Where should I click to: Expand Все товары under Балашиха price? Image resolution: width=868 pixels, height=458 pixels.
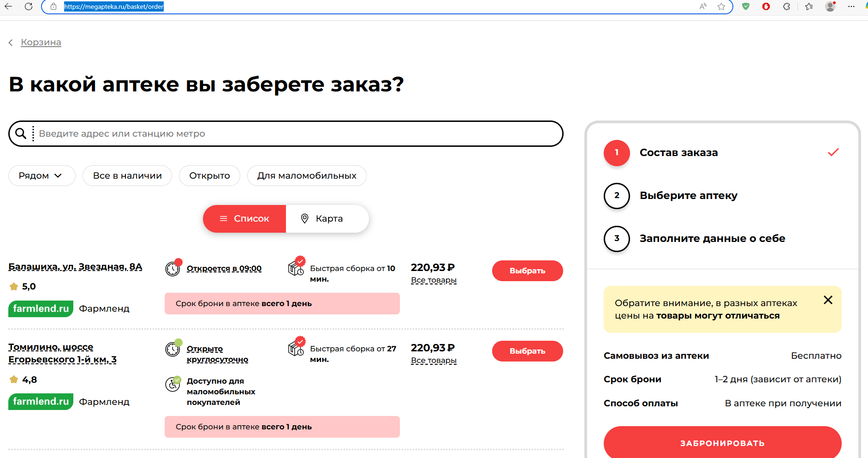point(434,280)
